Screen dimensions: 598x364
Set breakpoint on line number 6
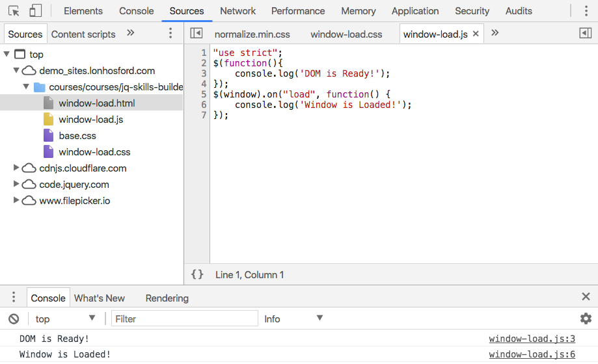(204, 105)
